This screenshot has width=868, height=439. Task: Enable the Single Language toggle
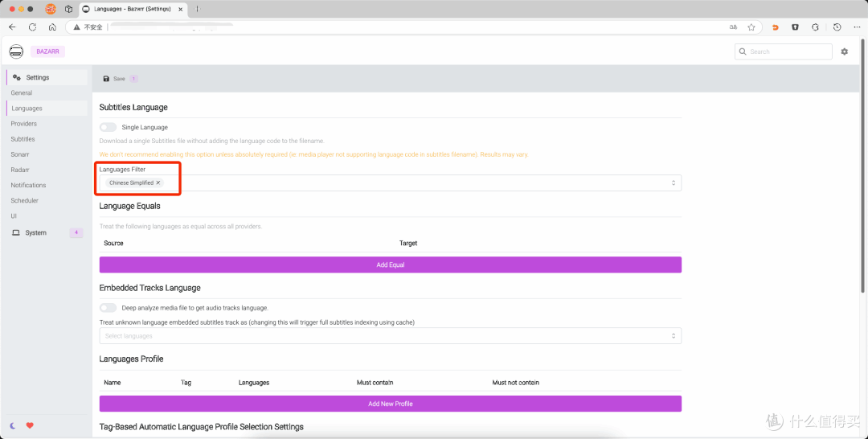pyautogui.click(x=108, y=127)
